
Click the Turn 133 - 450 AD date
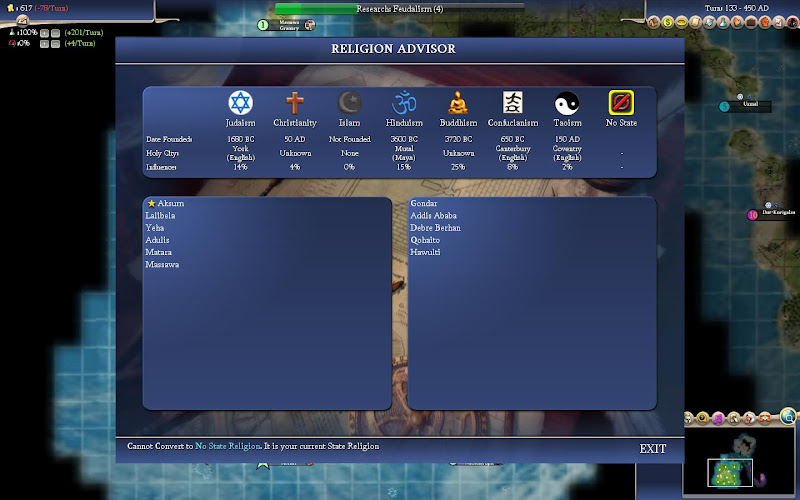(x=737, y=8)
